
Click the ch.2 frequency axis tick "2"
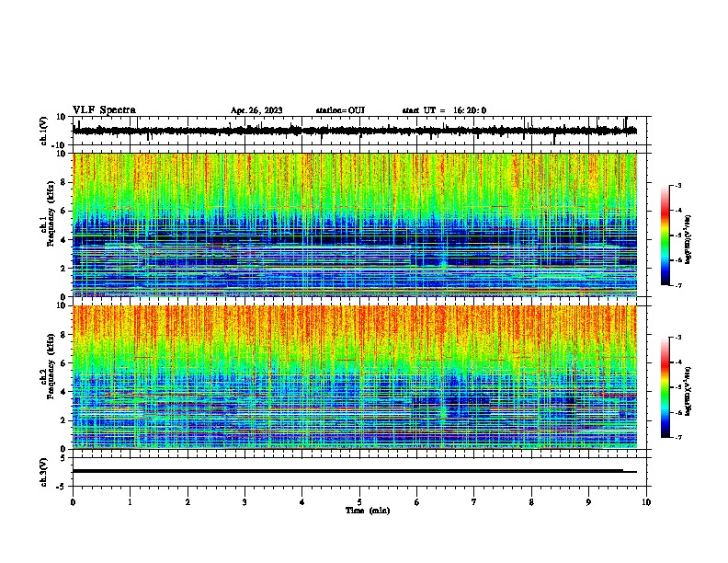[x=63, y=420]
